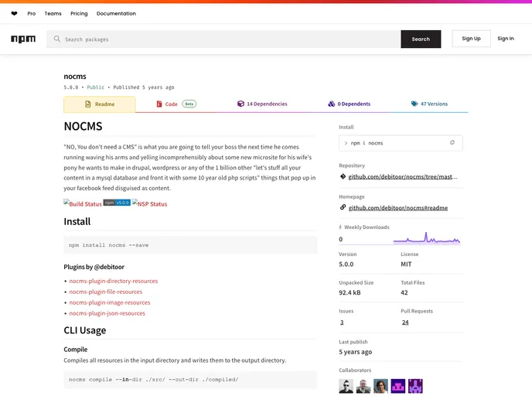Switch to the Readme tab
Screen dimensions: 532x396
click(100, 104)
